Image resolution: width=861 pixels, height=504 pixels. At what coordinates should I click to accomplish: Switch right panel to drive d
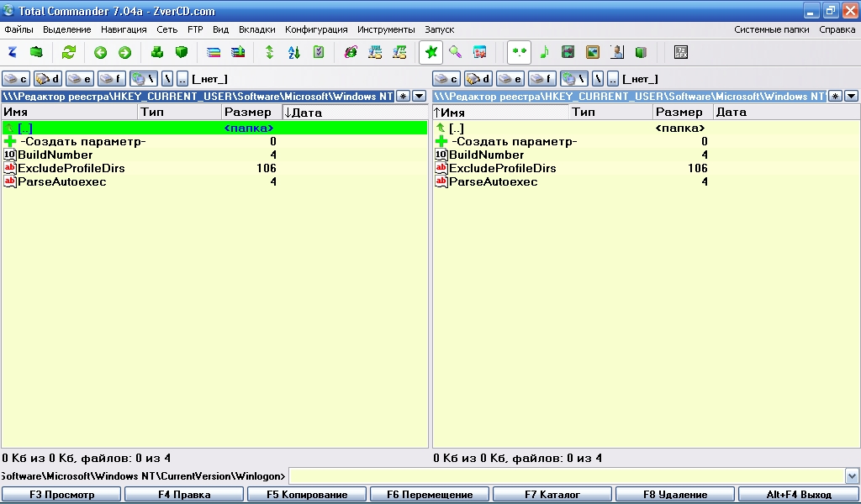click(x=478, y=79)
